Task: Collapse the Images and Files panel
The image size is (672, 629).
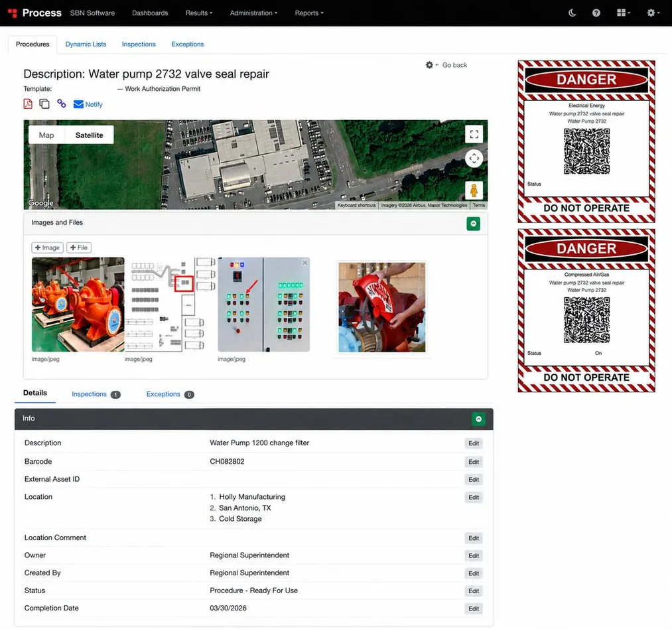Action: tap(473, 224)
